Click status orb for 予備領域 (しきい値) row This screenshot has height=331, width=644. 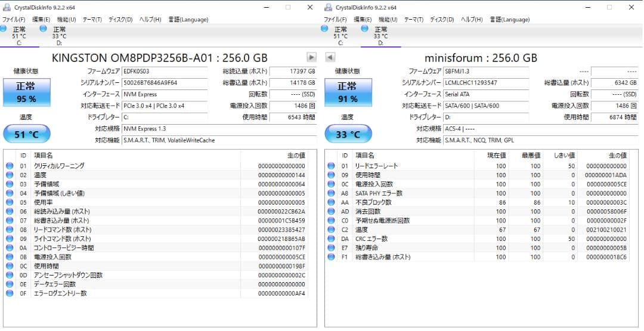10,193
